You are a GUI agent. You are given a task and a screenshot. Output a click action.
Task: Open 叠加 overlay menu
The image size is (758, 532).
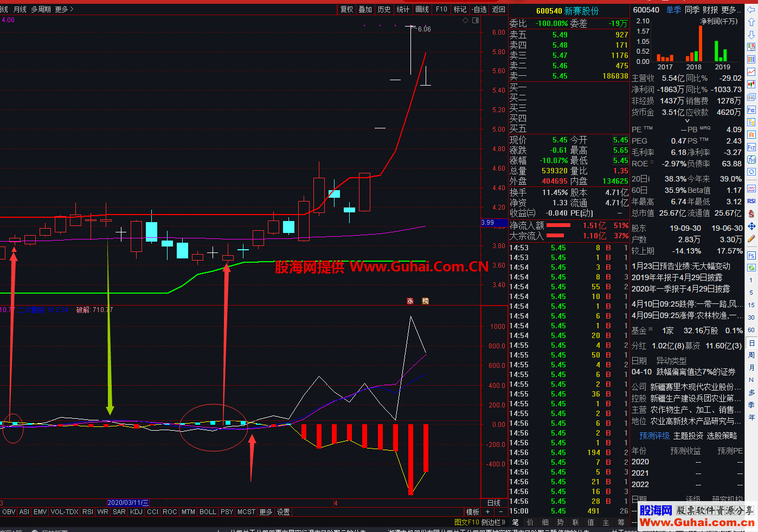(365, 9)
